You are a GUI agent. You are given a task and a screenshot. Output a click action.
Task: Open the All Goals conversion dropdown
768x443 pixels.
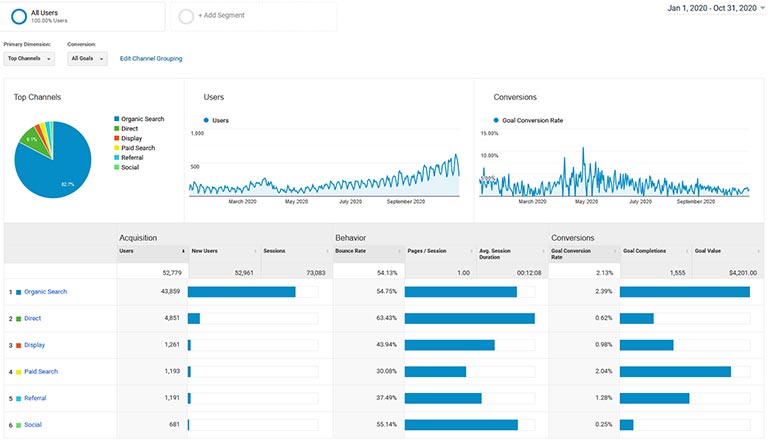tap(87, 58)
